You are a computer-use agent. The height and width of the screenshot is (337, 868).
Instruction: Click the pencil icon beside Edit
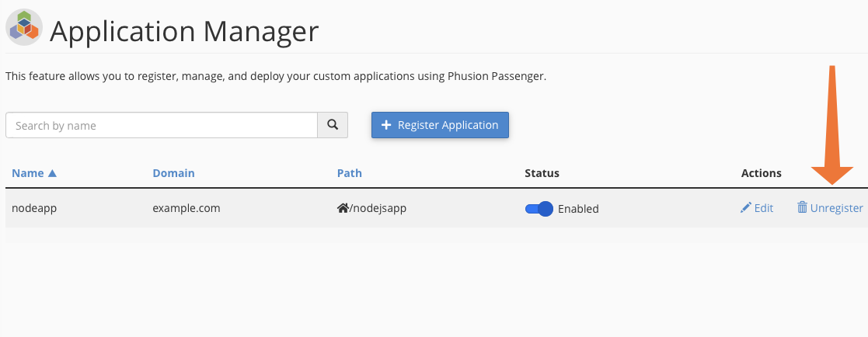[746, 208]
